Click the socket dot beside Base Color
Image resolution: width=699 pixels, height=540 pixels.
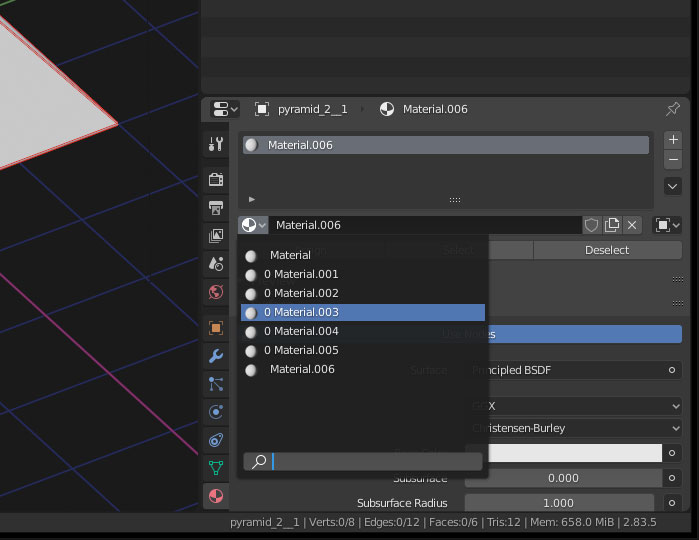click(x=672, y=453)
